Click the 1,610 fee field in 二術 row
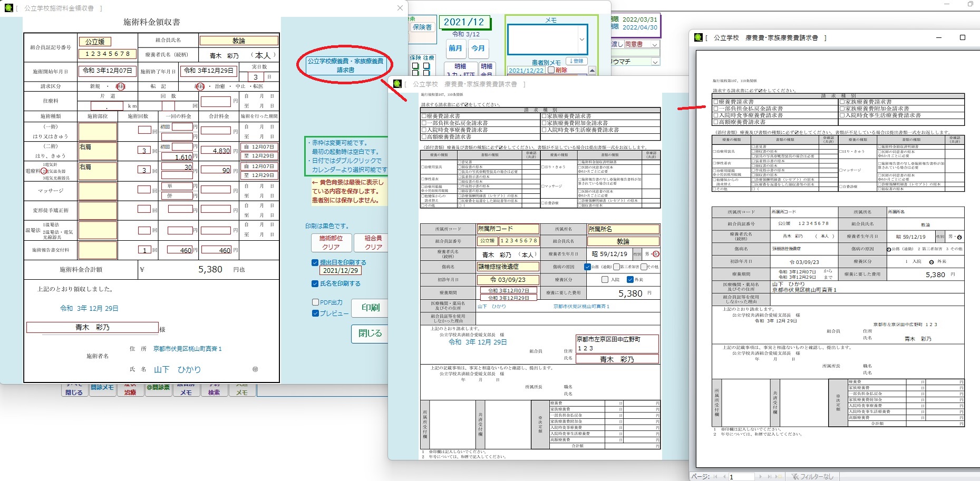Image resolution: width=980 pixels, height=481 pixels. pos(177,156)
